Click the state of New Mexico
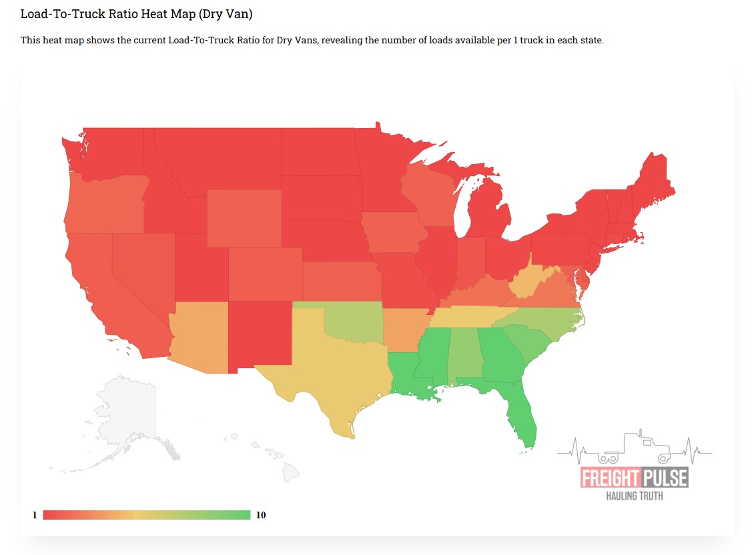756x555 pixels. pyautogui.click(x=260, y=334)
